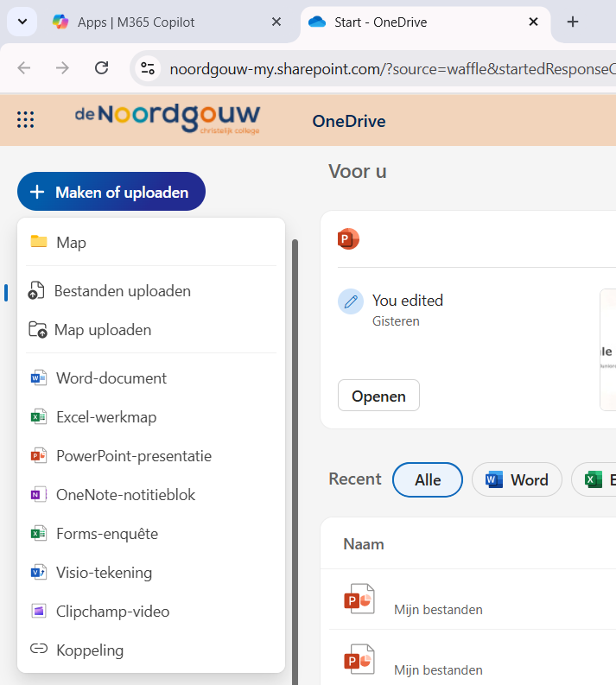Click the PowerPoint icon in the Voor u card
The width and height of the screenshot is (616, 685).
(x=348, y=239)
